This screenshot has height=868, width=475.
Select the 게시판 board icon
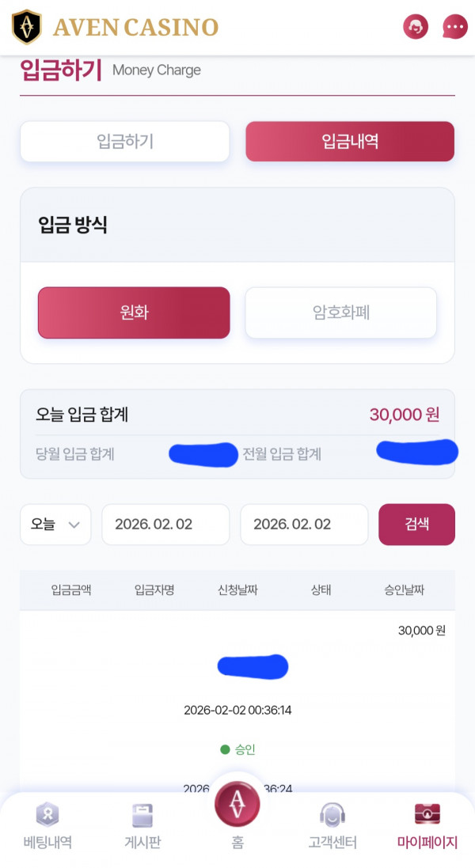click(142, 823)
